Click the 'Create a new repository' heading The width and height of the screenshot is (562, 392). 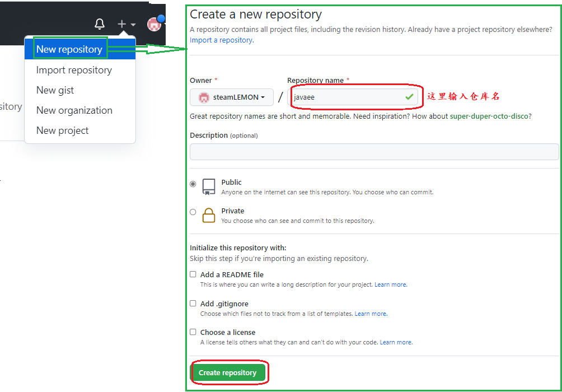coord(256,15)
